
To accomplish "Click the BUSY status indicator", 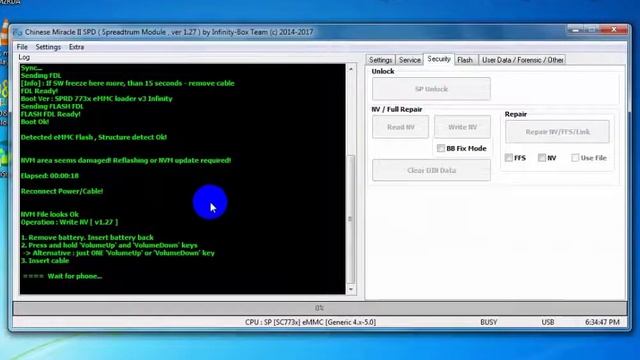I will (489, 322).
